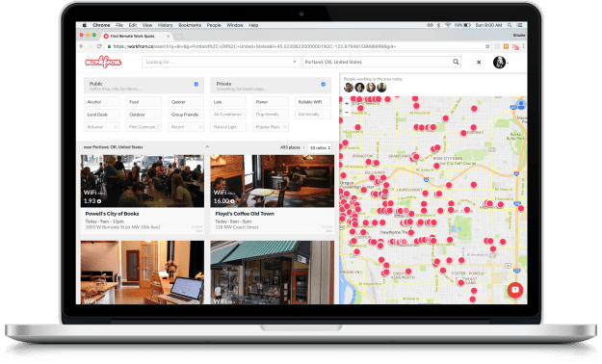Viewport: 602px width, 364px height.
Task: Toggle the Group Friendly filter
Action: point(186,115)
